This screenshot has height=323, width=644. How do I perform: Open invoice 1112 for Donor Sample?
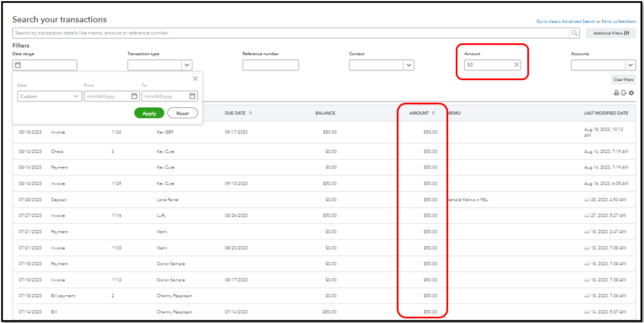323,280
